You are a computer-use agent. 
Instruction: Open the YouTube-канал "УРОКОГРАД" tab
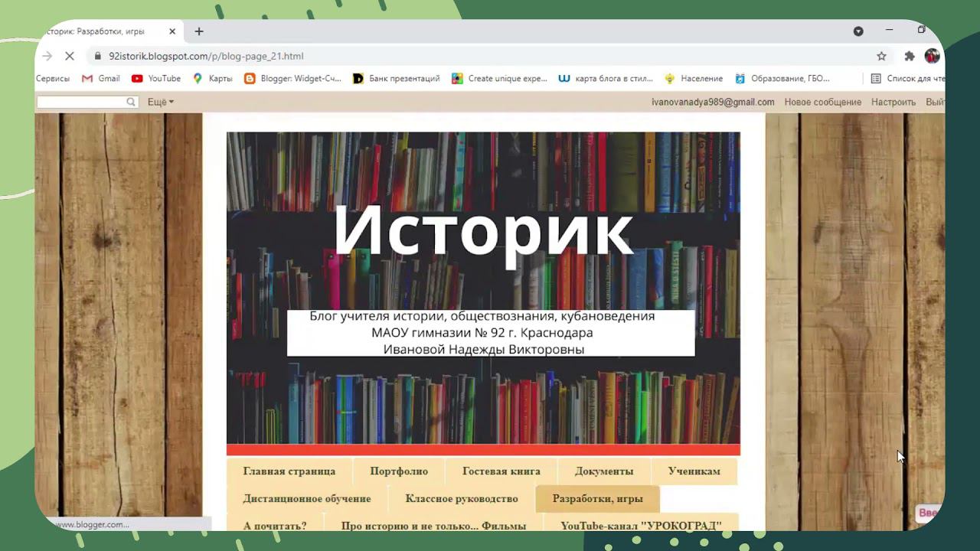click(x=642, y=526)
